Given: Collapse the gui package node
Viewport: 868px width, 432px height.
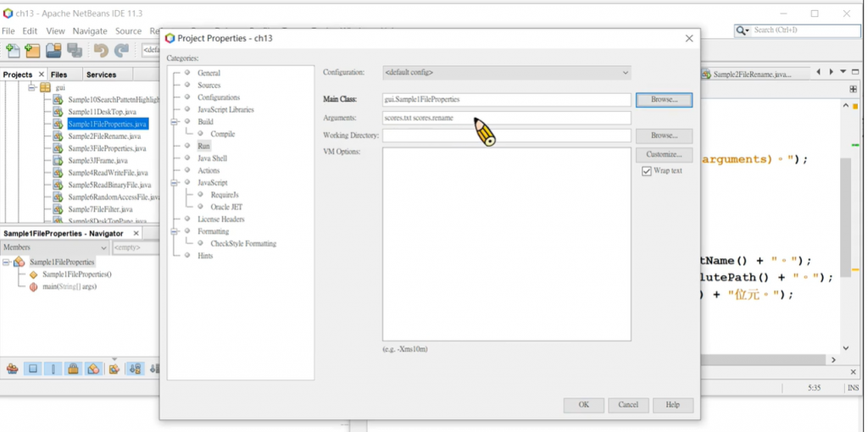Looking at the screenshot, I should (32, 87).
